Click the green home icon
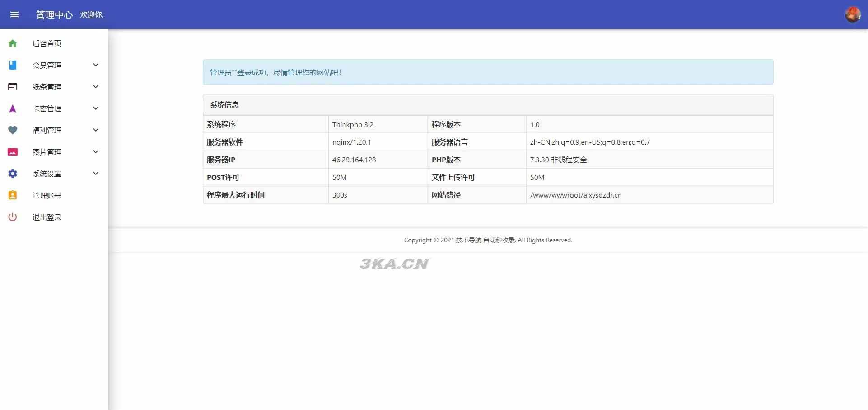Screen dimensions: 868x410 [13, 43]
